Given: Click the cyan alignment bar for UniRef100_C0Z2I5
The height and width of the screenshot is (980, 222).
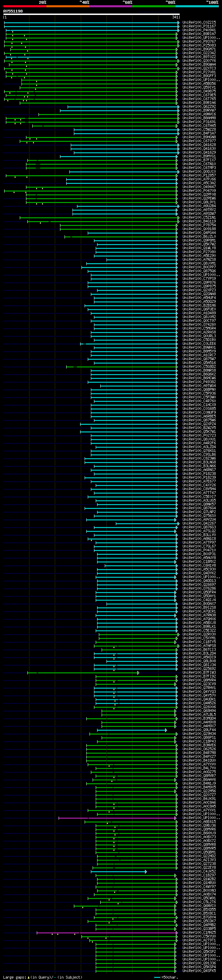Looking at the screenshot, I should pos(92,23).
